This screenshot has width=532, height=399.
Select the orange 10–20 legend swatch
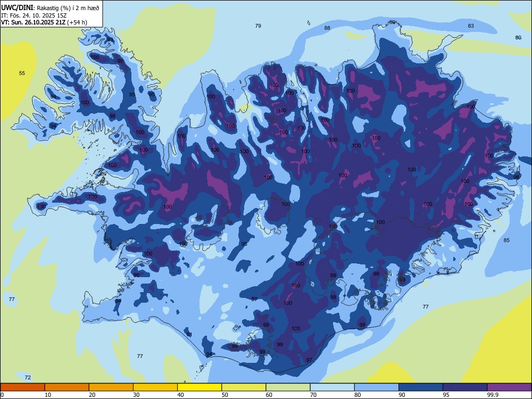67,387
